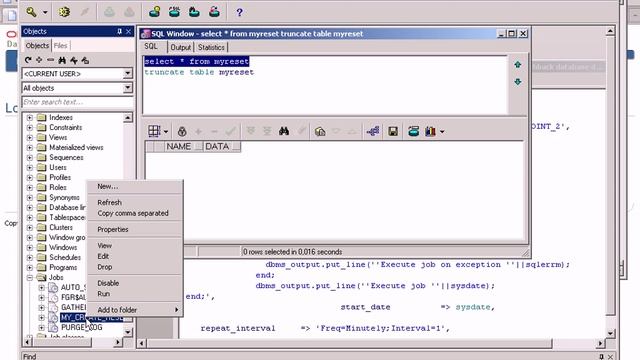Viewport: 640px width, 360px height.
Task: Open the chart icon dropdown arrow
Action: pyautogui.click(x=442, y=132)
